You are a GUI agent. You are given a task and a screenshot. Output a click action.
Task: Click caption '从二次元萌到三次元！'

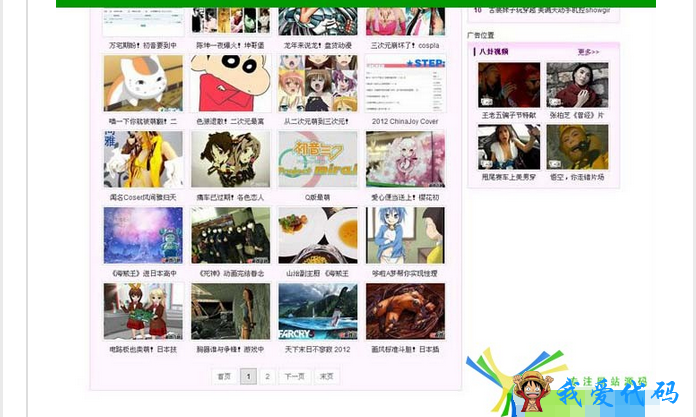pyautogui.click(x=316, y=121)
